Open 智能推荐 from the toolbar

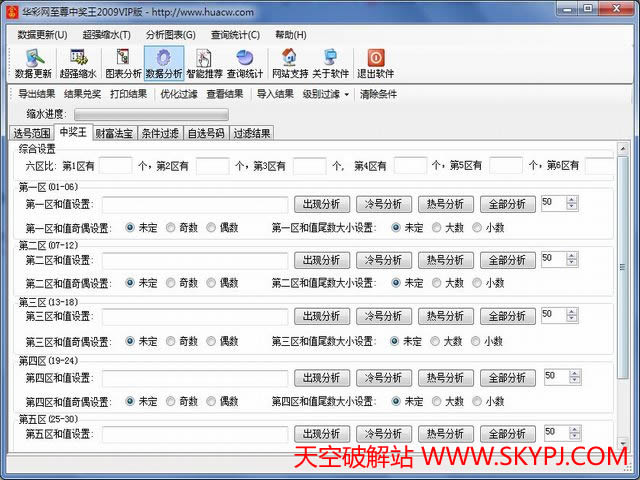205,63
